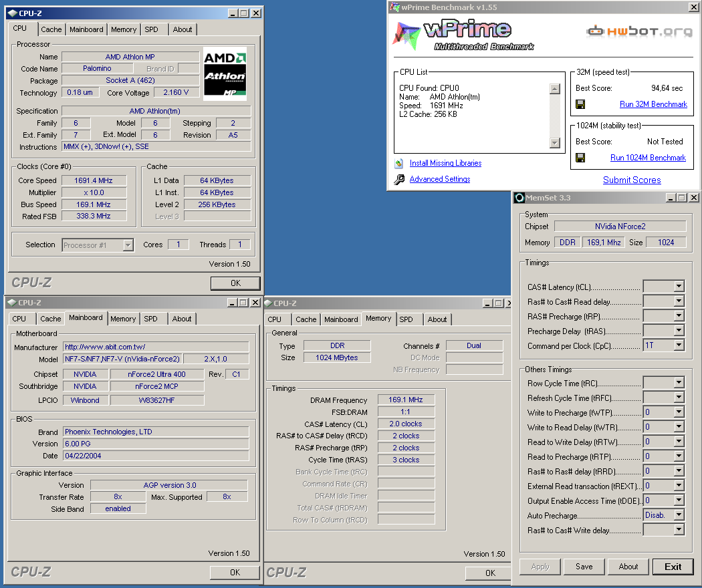Expand RAS# Precharge (tRP) dropdown in MemSet
The height and width of the screenshot is (588, 702).
click(x=679, y=316)
